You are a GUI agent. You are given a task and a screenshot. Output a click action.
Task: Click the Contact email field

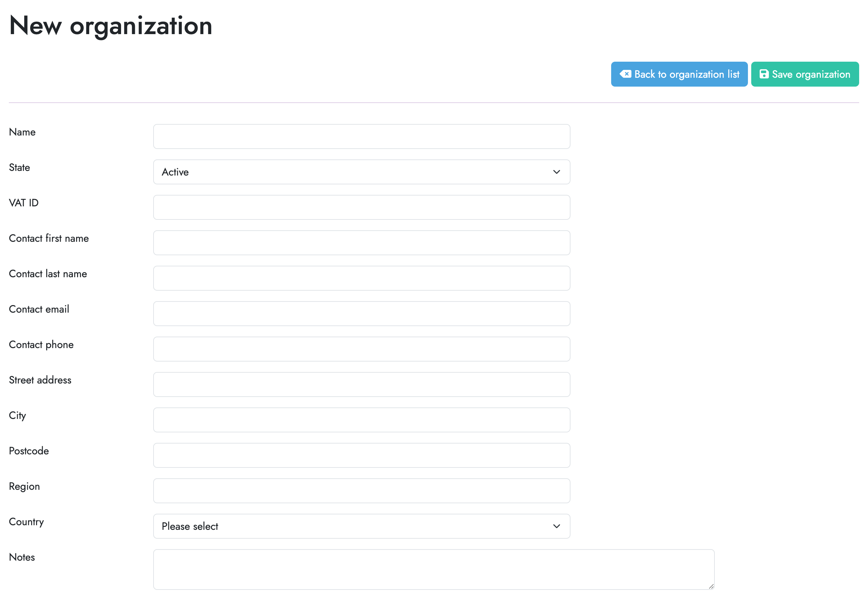(x=362, y=313)
